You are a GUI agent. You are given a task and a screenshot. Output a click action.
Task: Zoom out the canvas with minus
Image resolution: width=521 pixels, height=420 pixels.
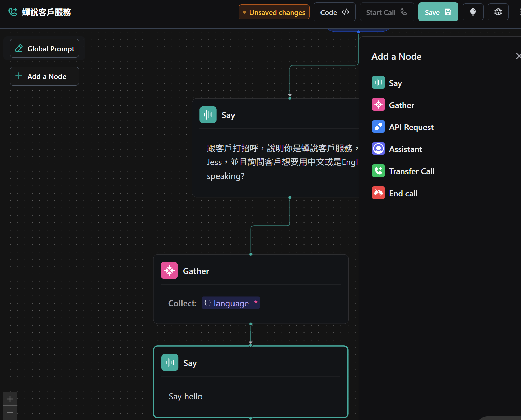point(10,412)
